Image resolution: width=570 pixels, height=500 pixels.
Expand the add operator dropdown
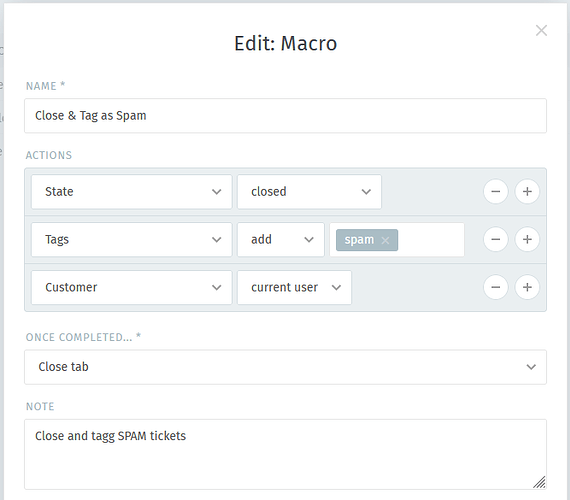tap(281, 239)
